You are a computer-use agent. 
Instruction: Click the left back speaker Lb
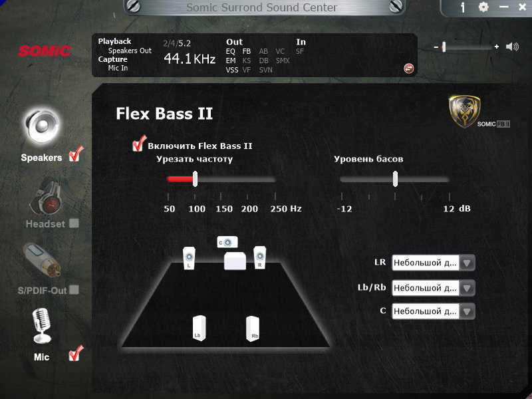click(199, 328)
